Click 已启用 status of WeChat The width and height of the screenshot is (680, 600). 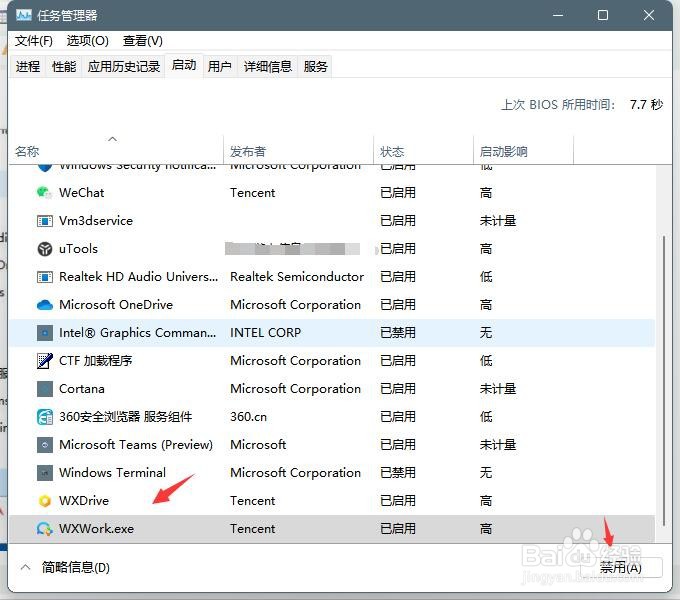tap(398, 192)
